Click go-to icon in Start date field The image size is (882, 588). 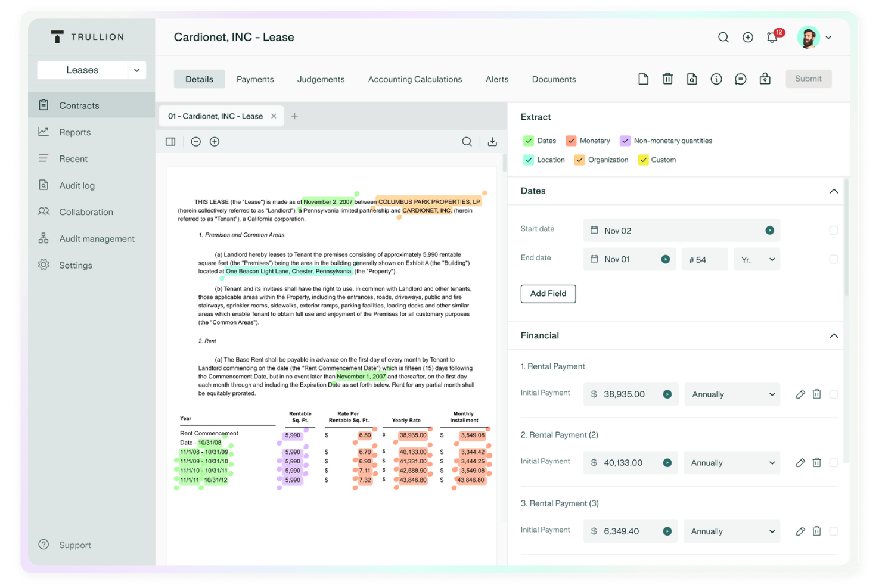point(770,231)
